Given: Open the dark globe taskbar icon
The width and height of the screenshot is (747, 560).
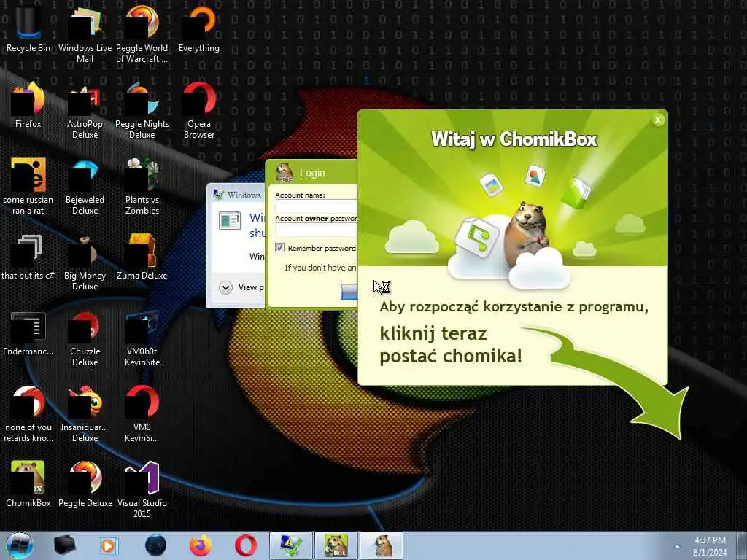Looking at the screenshot, I should pos(156,545).
